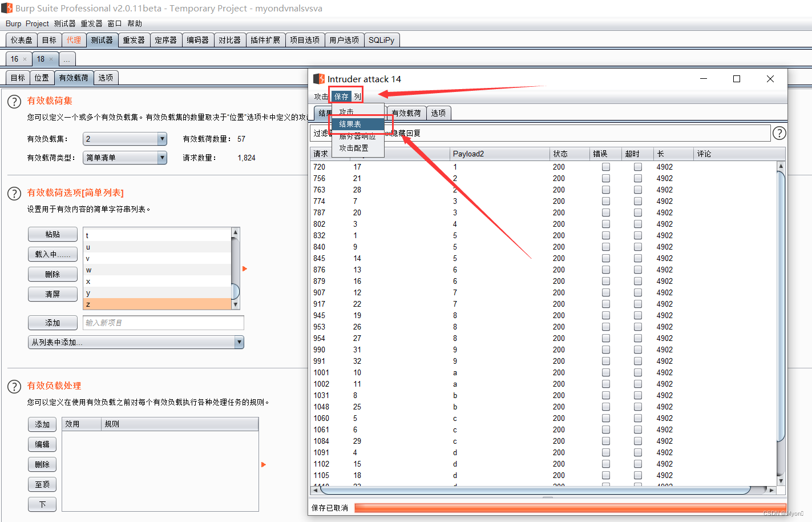Click scroll-down arrow of results table

click(781, 480)
